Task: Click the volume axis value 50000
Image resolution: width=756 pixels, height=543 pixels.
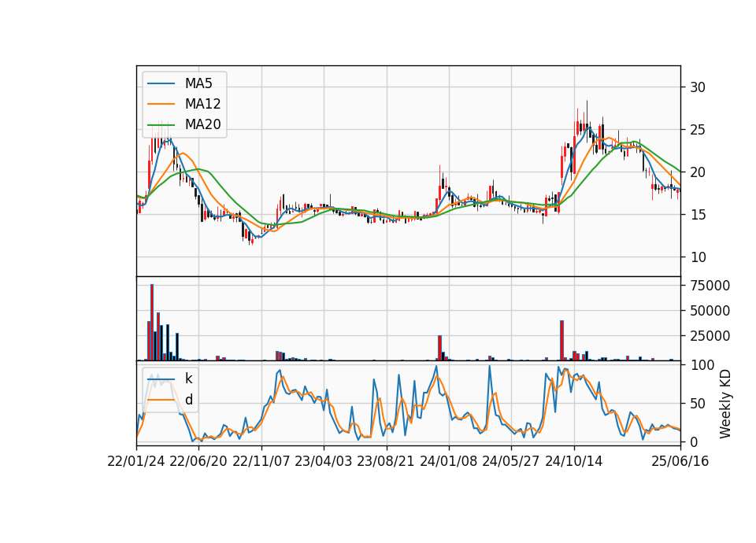Action: 710,311
